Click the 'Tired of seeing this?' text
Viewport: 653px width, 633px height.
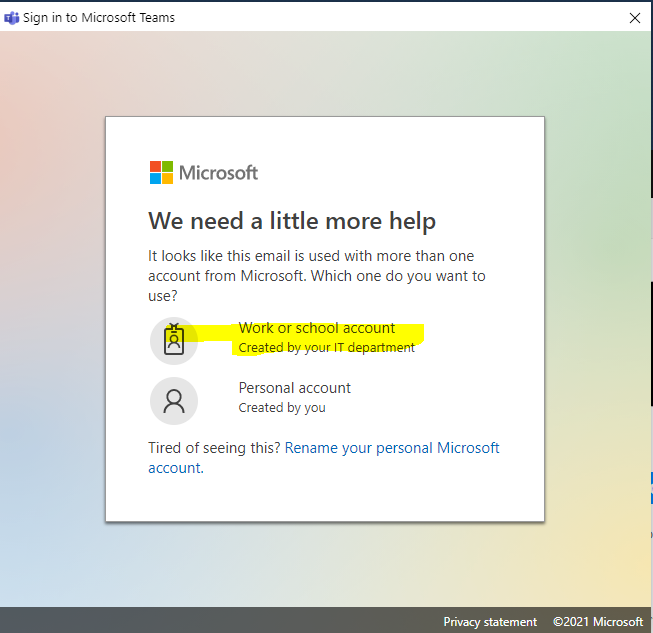(x=214, y=448)
